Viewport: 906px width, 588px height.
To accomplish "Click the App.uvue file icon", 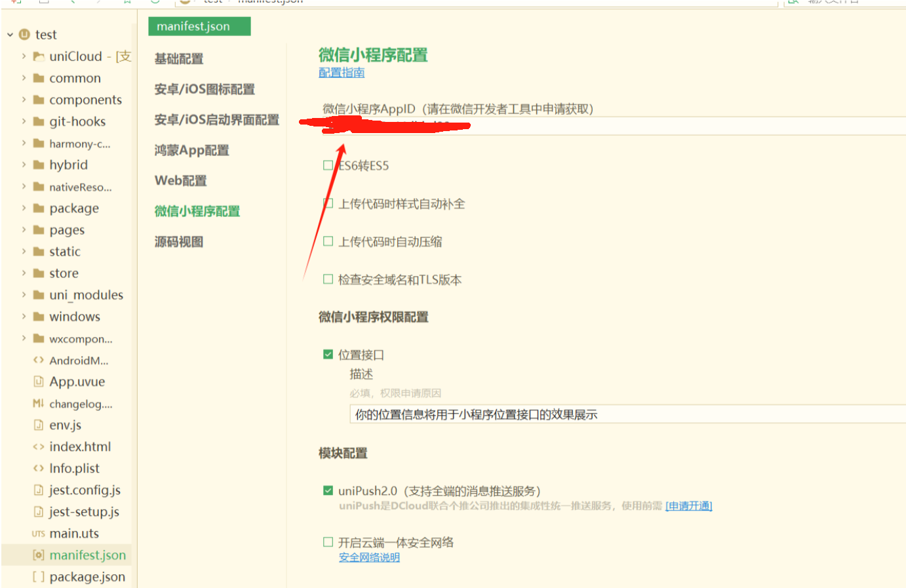I will click(x=39, y=382).
